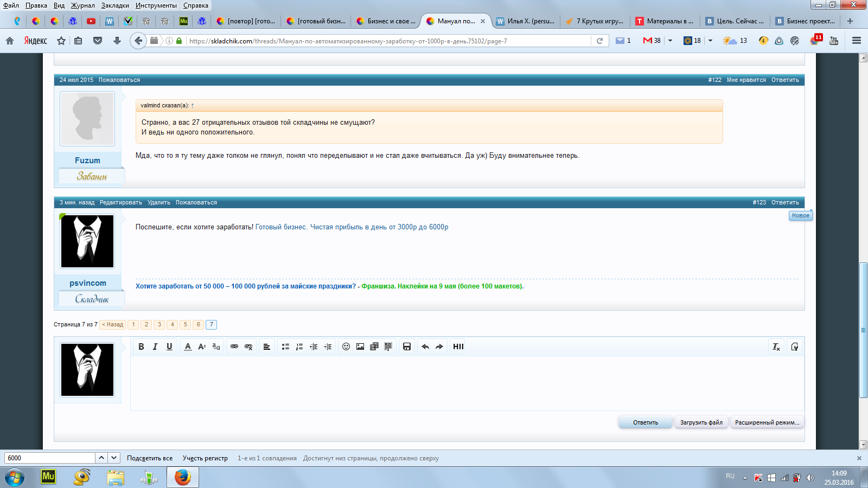
Task: Click the 'Расширенный режим...' button
Action: click(767, 422)
